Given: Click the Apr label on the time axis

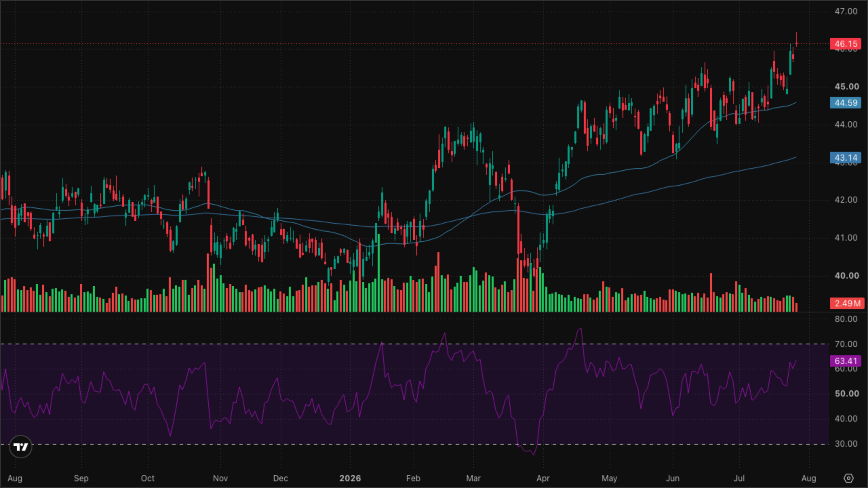Looking at the screenshot, I should pyautogui.click(x=543, y=478).
